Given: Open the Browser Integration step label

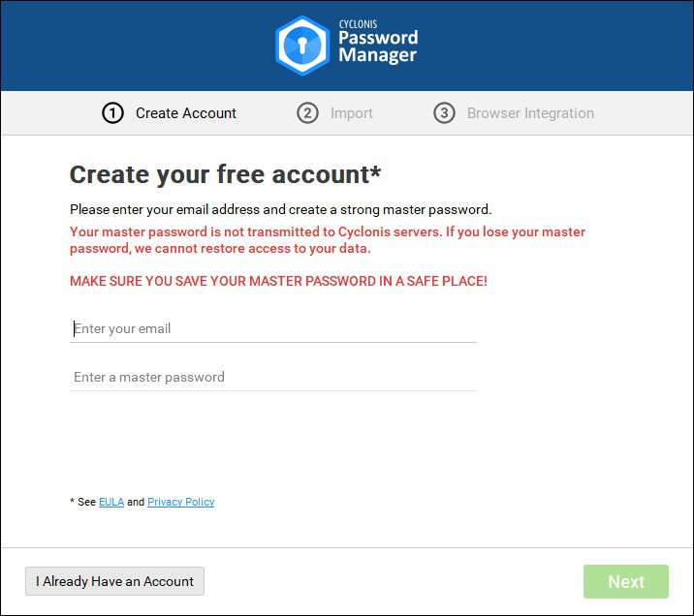Looking at the screenshot, I should [530, 113].
